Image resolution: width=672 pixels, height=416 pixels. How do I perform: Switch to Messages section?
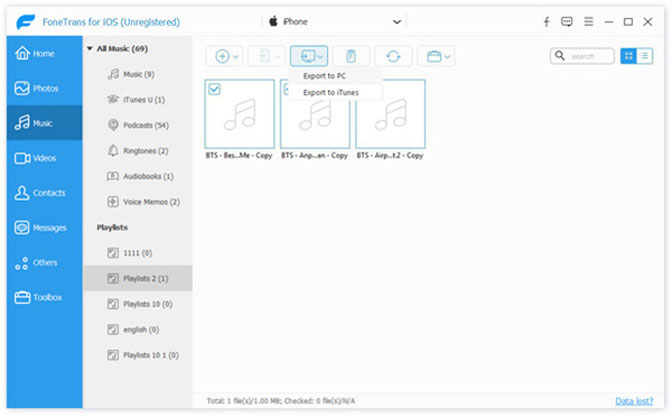(x=44, y=227)
